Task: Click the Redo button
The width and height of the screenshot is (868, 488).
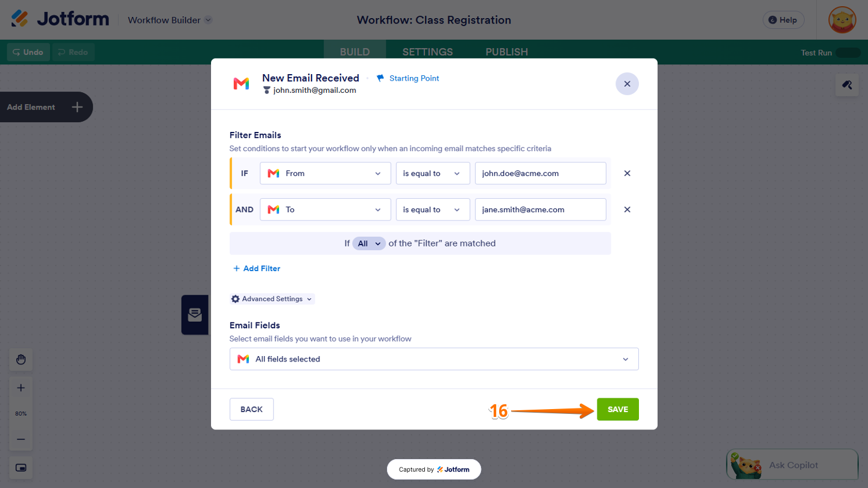Action: click(73, 52)
